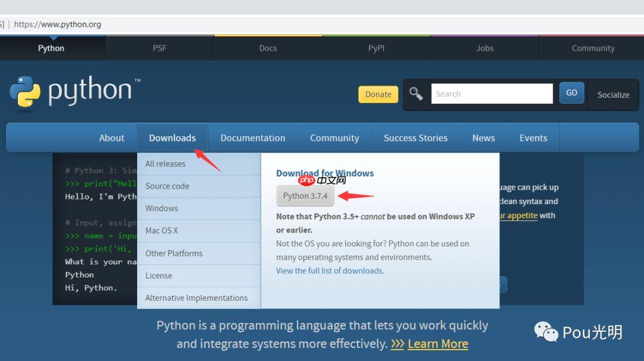Click the WeChat speech bubble icon

(544, 332)
